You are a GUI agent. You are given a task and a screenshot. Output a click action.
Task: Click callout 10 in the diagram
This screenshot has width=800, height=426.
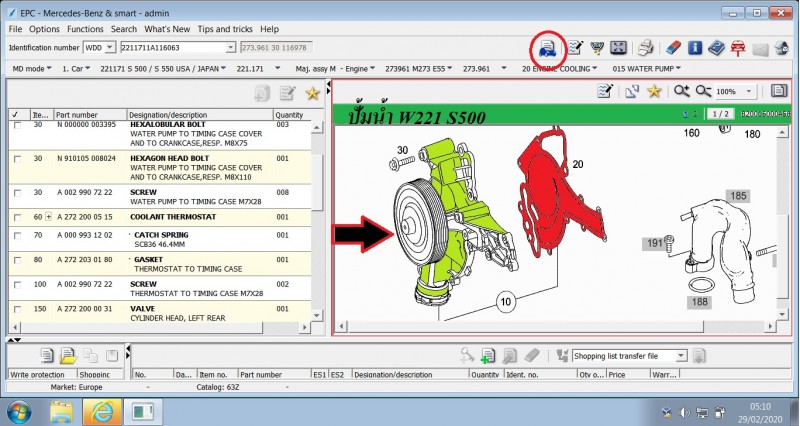coord(505,302)
